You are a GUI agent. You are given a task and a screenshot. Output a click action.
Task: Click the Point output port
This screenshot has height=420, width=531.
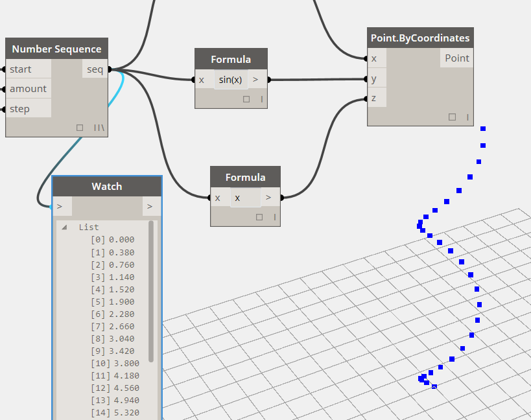tap(457, 58)
